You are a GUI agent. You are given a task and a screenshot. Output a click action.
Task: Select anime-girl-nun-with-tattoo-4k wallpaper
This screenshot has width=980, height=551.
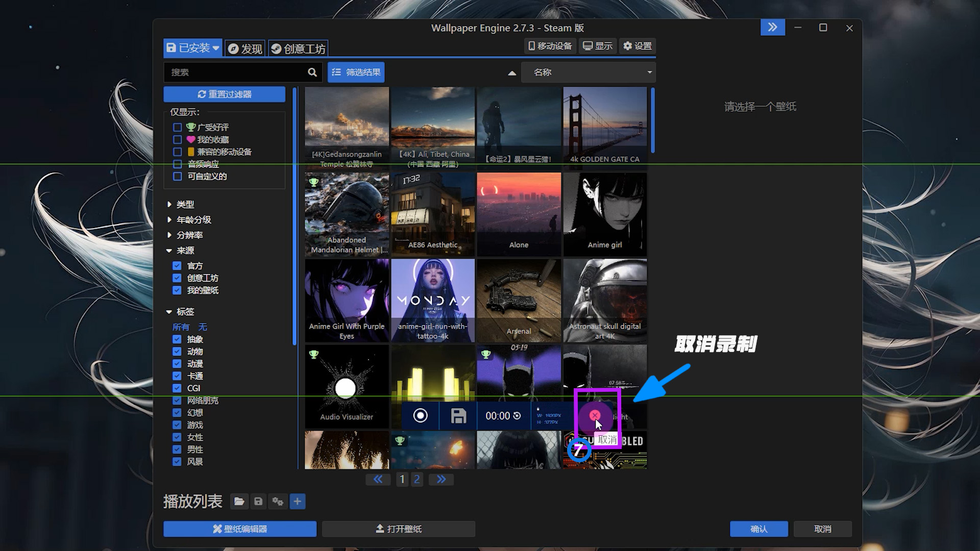coord(433,300)
